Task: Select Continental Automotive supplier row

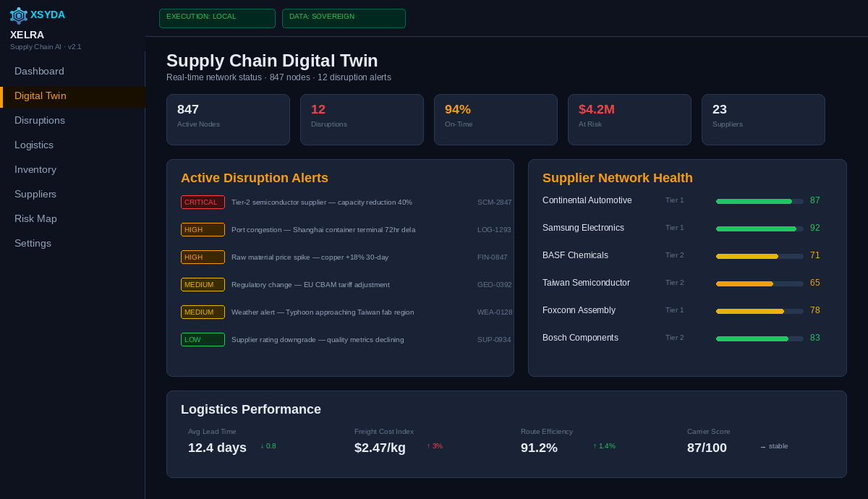Action: pos(587,200)
